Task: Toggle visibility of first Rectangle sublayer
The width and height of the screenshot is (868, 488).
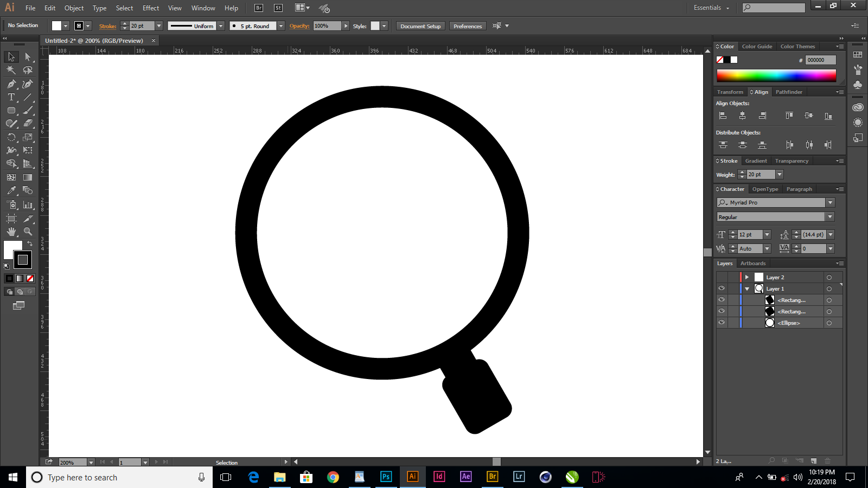Action: click(722, 300)
